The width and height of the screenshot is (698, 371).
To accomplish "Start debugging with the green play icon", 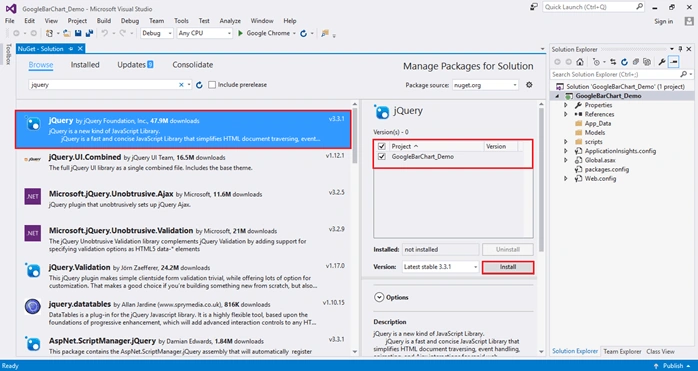I will (x=240, y=33).
